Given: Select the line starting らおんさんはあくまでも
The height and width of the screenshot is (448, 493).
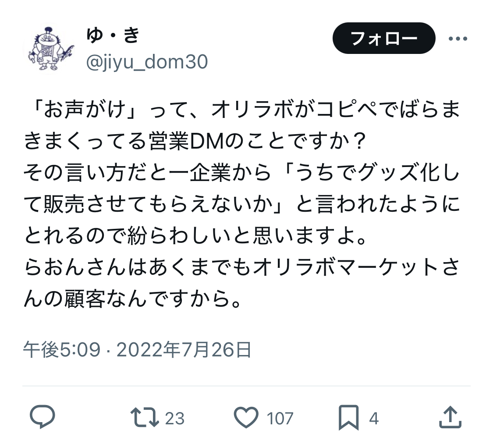Looking at the screenshot, I should (241, 267).
